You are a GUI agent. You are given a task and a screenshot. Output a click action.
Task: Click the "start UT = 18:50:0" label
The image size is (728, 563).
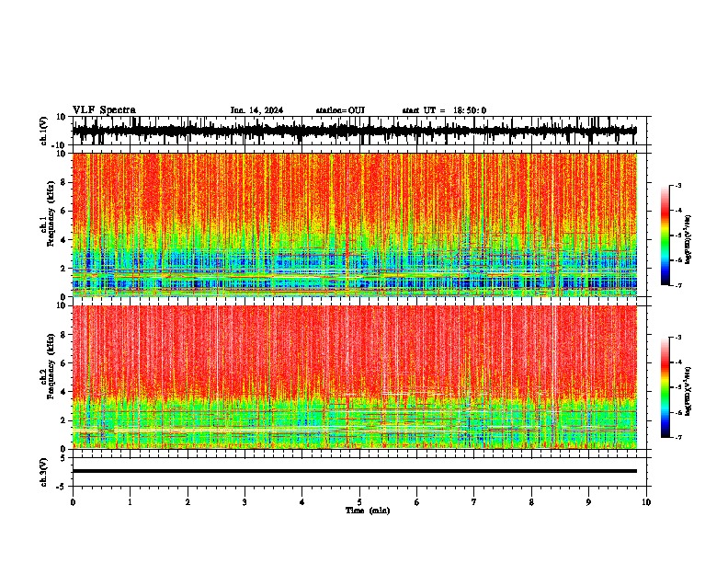(444, 110)
